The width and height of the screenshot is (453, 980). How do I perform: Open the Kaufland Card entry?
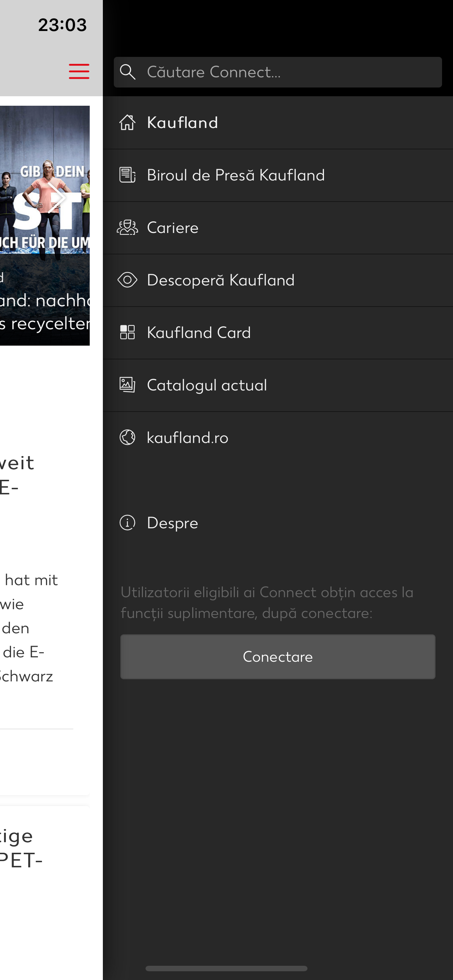[278, 332]
